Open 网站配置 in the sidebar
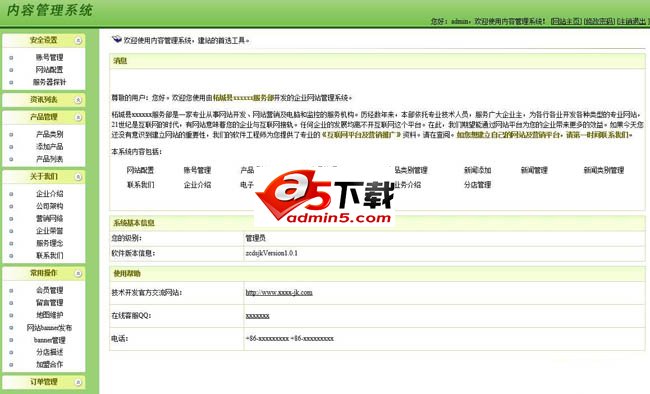This screenshot has width=650, height=394. [x=49, y=70]
